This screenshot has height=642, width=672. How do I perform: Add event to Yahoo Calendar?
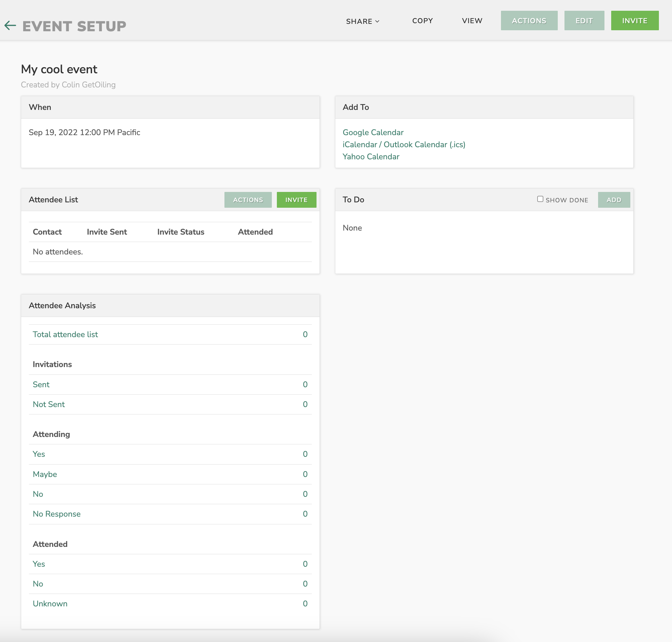click(371, 157)
